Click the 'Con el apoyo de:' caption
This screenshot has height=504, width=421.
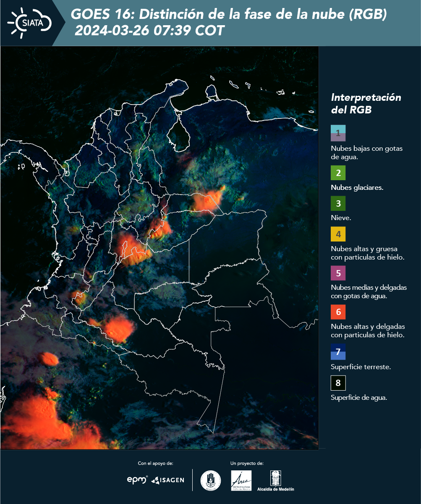[155, 463]
